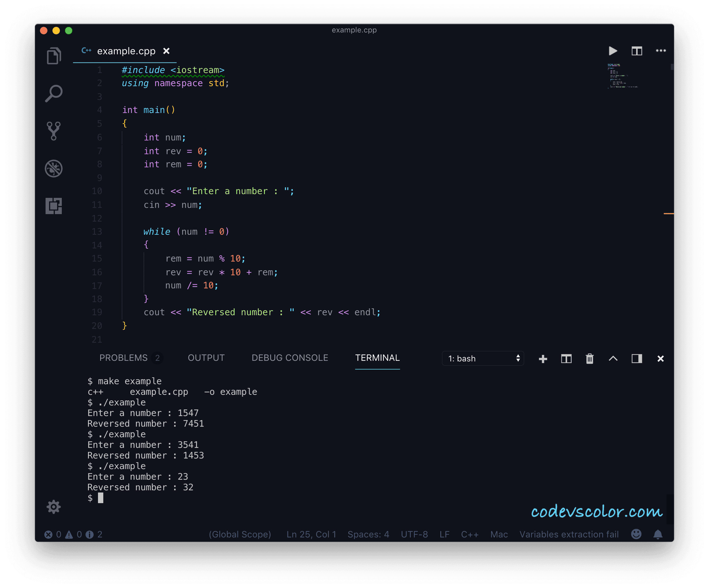Screen dimensions: 709x588
Task: Click 'Spaces: 4' indentation setting
Action: click(x=368, y=534)
